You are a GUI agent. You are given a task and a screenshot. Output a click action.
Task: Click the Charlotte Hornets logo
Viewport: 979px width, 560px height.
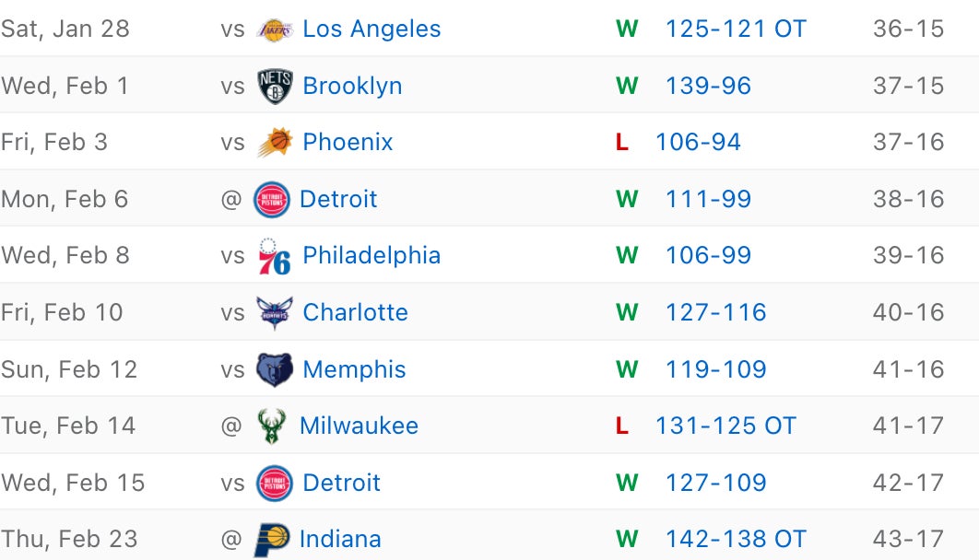275,313
